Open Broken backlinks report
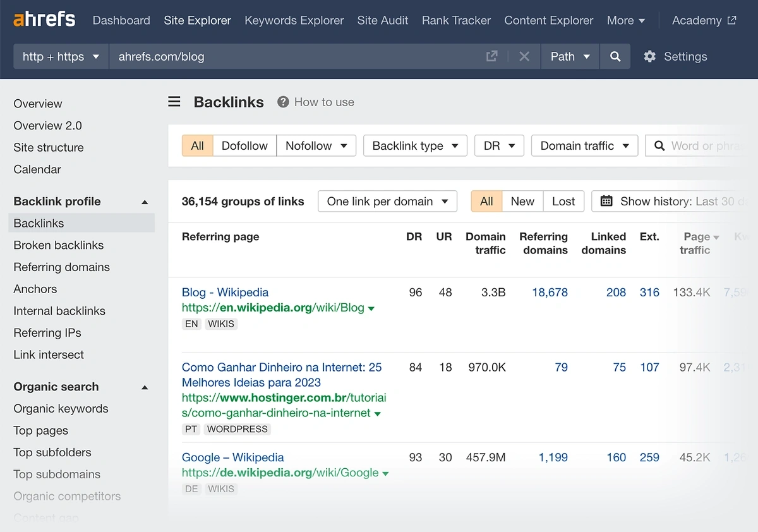 pyautogui.click(x=59, y=245)
